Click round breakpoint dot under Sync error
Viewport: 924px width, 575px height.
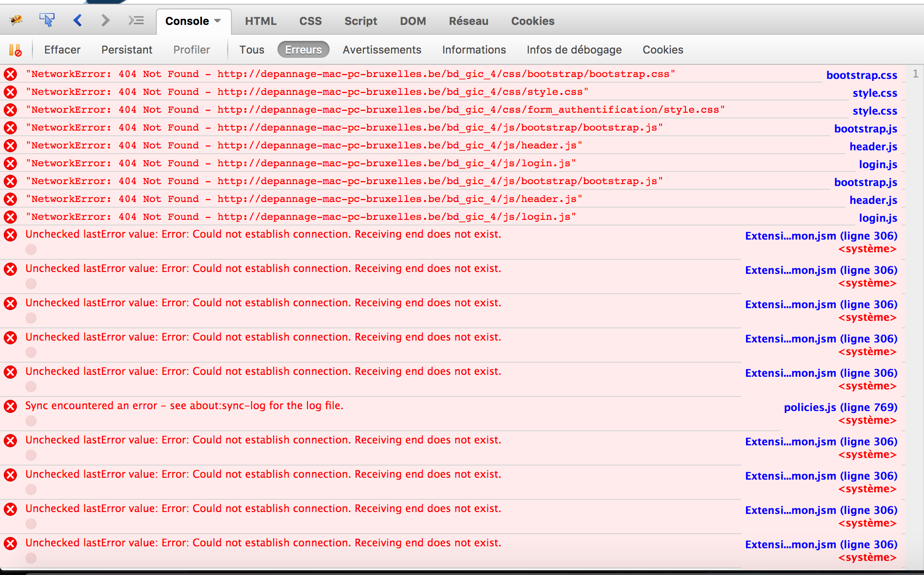pyautogui.click(x=31, y=421)
